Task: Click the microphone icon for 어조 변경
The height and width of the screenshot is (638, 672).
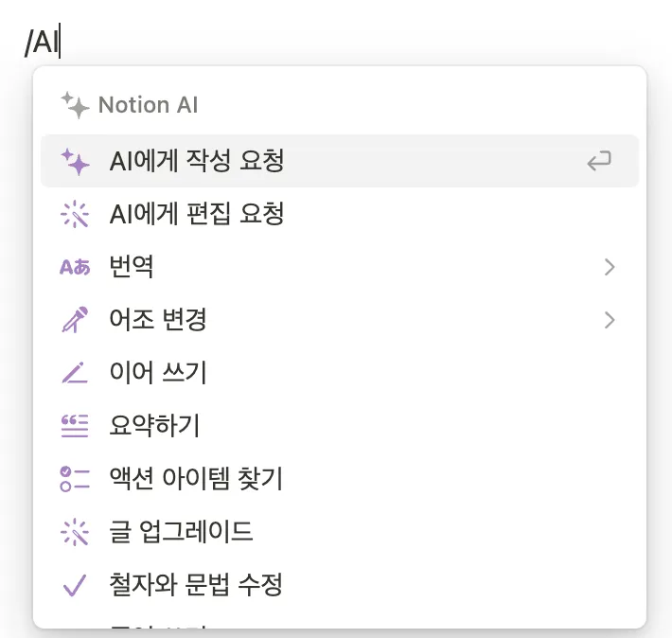Action: pos(75,321)
